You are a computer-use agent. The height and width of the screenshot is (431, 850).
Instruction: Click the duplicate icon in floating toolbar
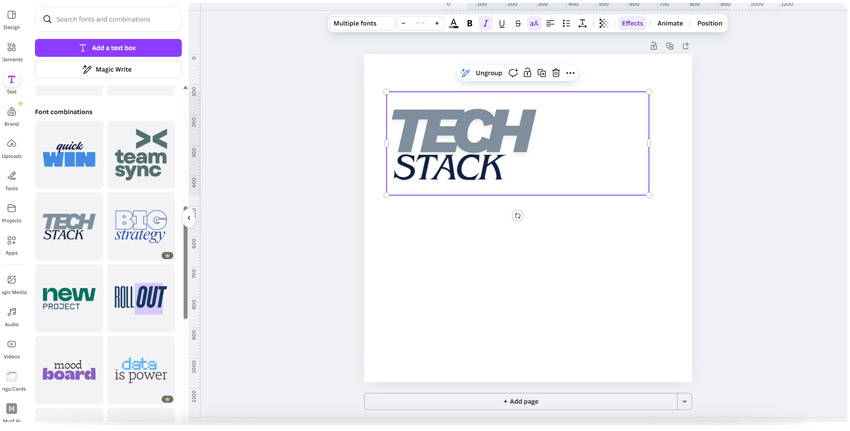point(542,73)
